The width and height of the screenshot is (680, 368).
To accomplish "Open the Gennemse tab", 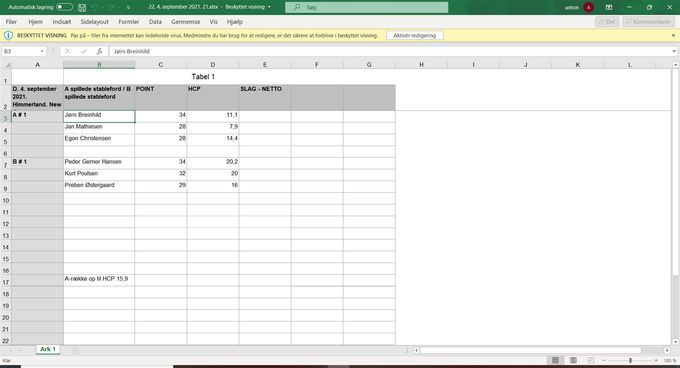I will [186, 22].
